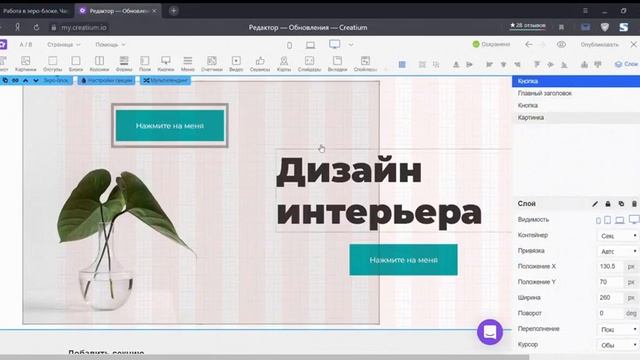Open a new browser tab
Image resolution: width=640 pixels, height=360 pixels.
click(173, 11)
